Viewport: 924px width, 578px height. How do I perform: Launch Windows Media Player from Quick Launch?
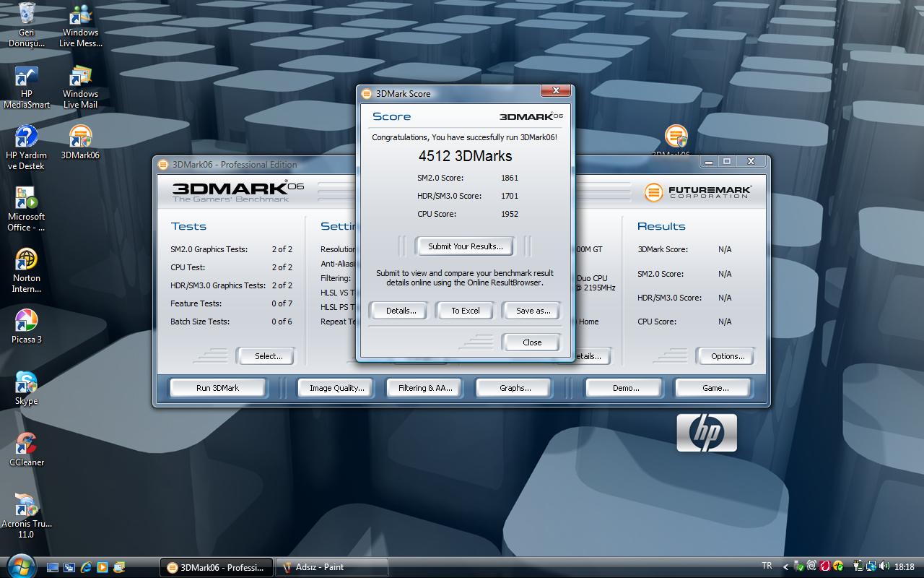(x=103, y=567)
